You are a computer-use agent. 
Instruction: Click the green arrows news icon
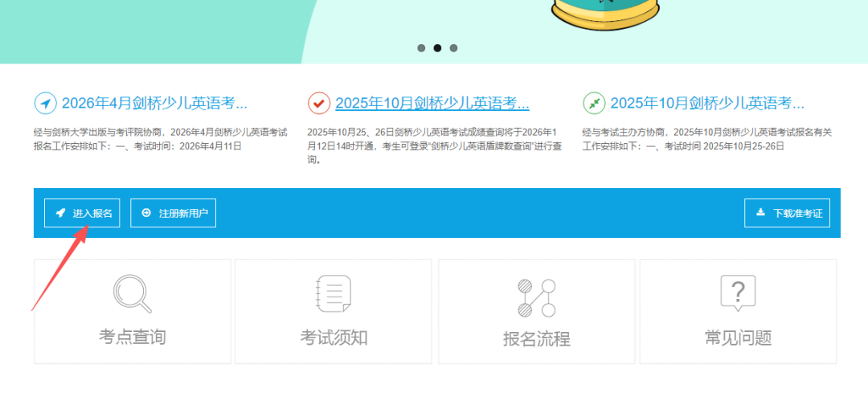coord(594,103)
